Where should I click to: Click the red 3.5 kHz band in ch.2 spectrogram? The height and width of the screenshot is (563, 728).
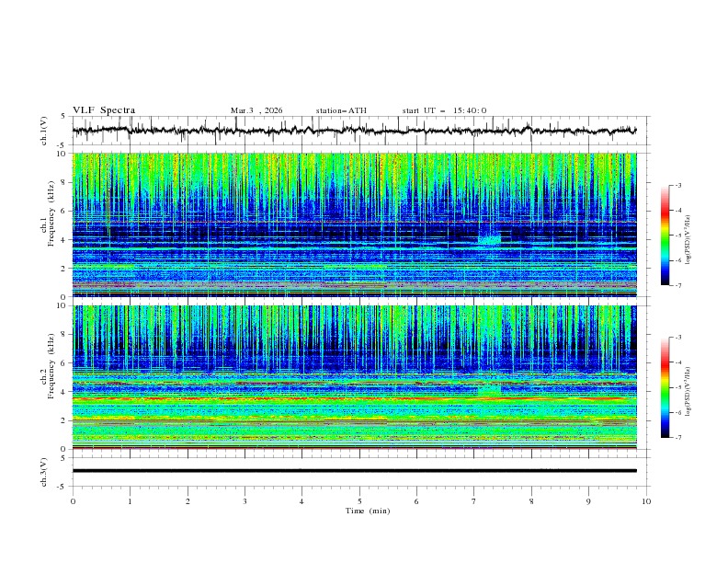pos(354,398)
